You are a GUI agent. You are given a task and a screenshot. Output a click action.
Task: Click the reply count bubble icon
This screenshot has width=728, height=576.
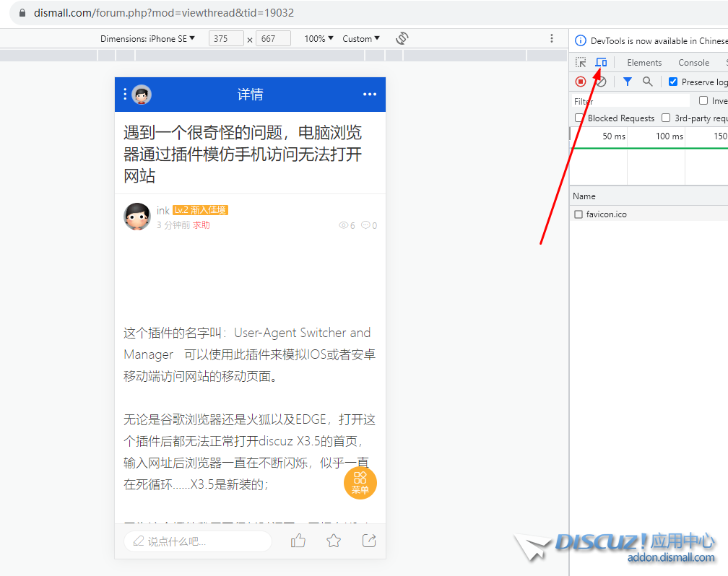point(366,225)
